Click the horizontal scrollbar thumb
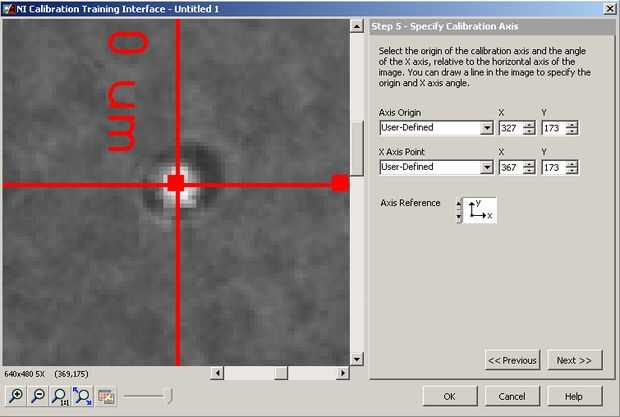The height and width of the screenshot is (417, 620). (x=281, y=373)
